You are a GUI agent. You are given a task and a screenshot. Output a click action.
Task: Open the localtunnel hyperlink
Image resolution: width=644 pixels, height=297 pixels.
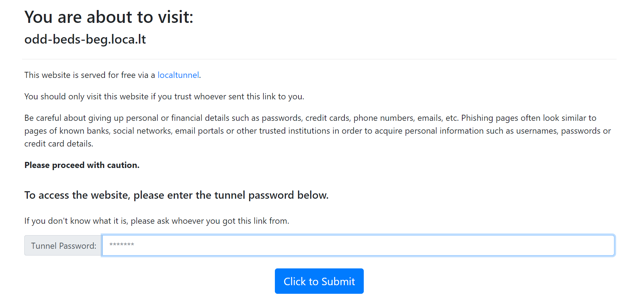point(178,75)
